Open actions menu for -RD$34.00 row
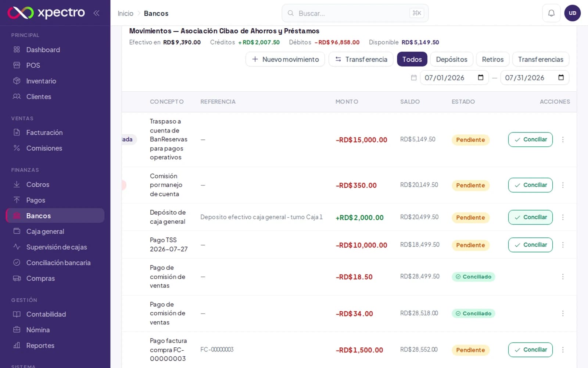Viewport: 588px width, 368px height. 563,314
